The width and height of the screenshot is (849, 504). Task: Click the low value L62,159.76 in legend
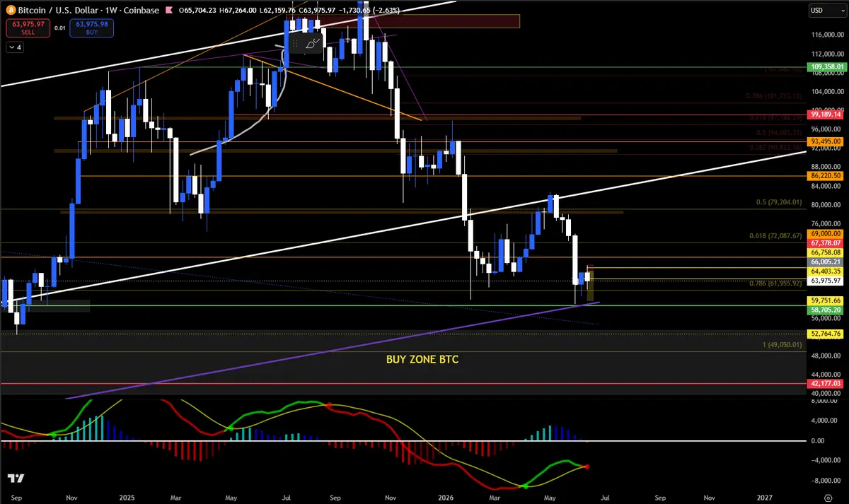(x=277, y=11)
